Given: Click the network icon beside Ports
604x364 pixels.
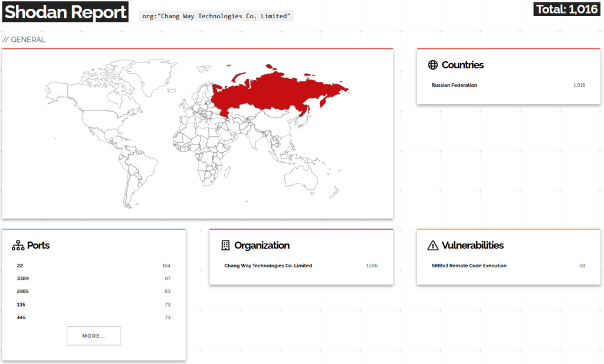Looking at the screenshot, I should click(18, 245).
